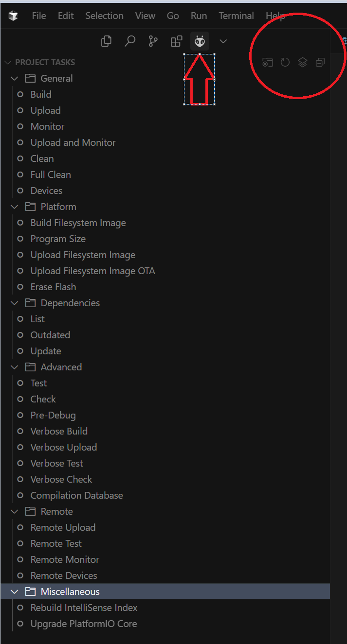Select the Verbose Build task

tap(59, 431)
